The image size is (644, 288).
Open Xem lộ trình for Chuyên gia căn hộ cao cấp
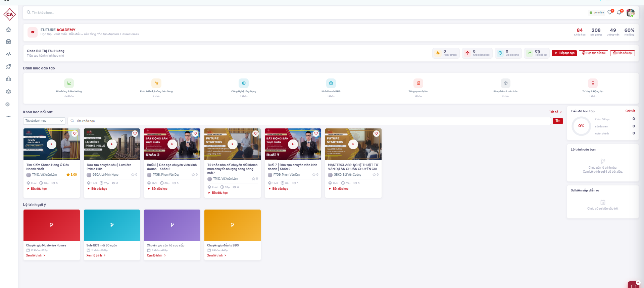coord(156,255)
